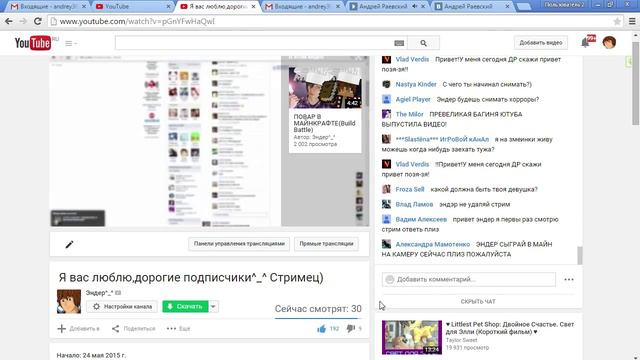Close the Я вас люблю tab

click(x=253, y=7)
